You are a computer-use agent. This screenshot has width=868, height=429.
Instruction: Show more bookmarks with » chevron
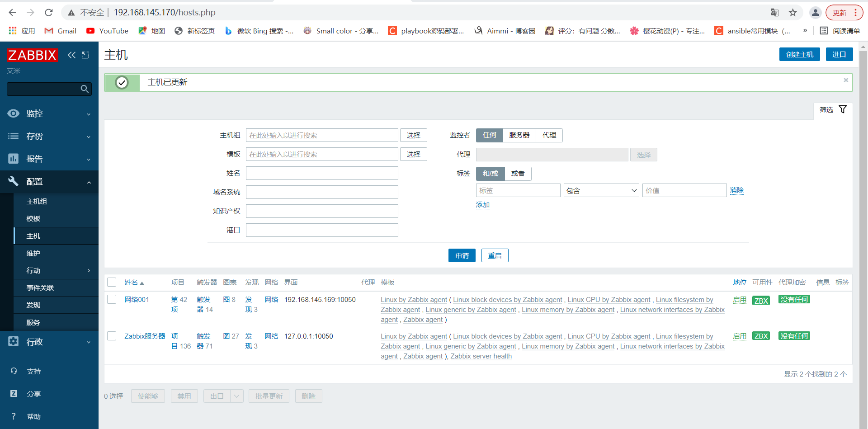[805, 30]
